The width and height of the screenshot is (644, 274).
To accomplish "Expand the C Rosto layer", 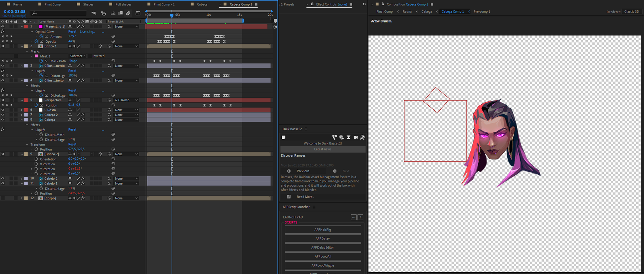I will (21, 110).
